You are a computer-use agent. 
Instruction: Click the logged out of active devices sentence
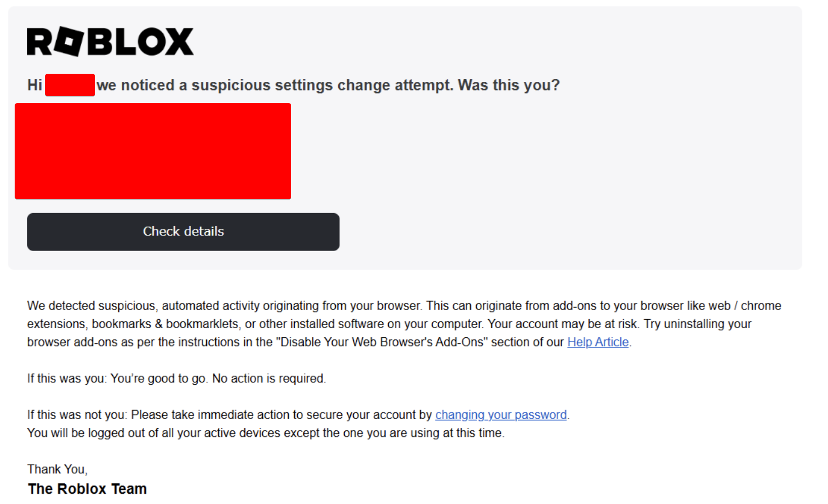pyautogui.click(x=265, y=433)
